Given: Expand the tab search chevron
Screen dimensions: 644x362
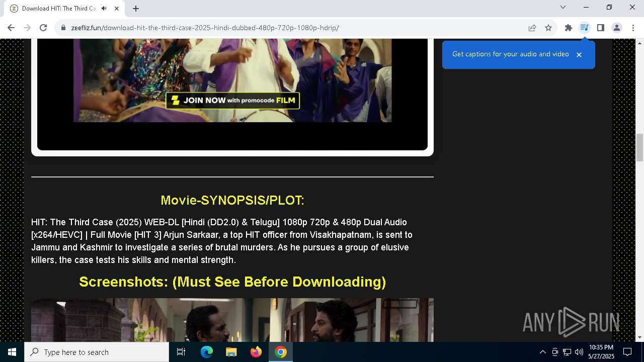Looking at the screenshot, I should point(563,7).
